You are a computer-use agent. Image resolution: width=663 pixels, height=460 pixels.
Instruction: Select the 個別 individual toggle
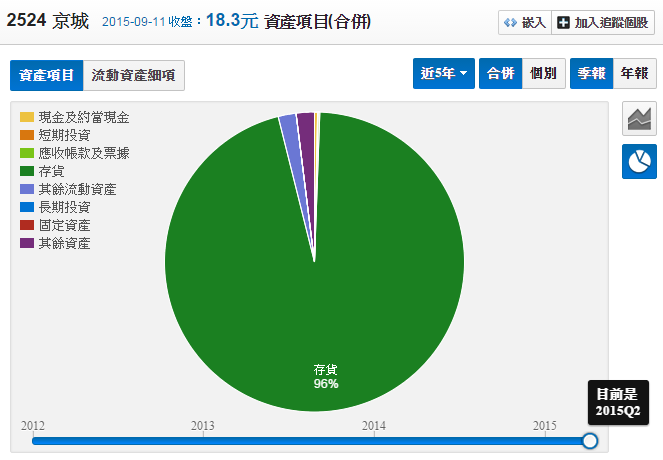click(543, 74)
